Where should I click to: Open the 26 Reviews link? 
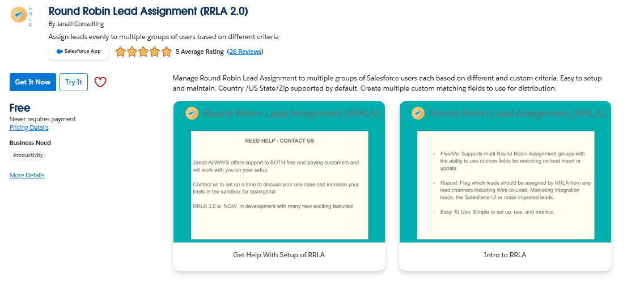(245, 52)
